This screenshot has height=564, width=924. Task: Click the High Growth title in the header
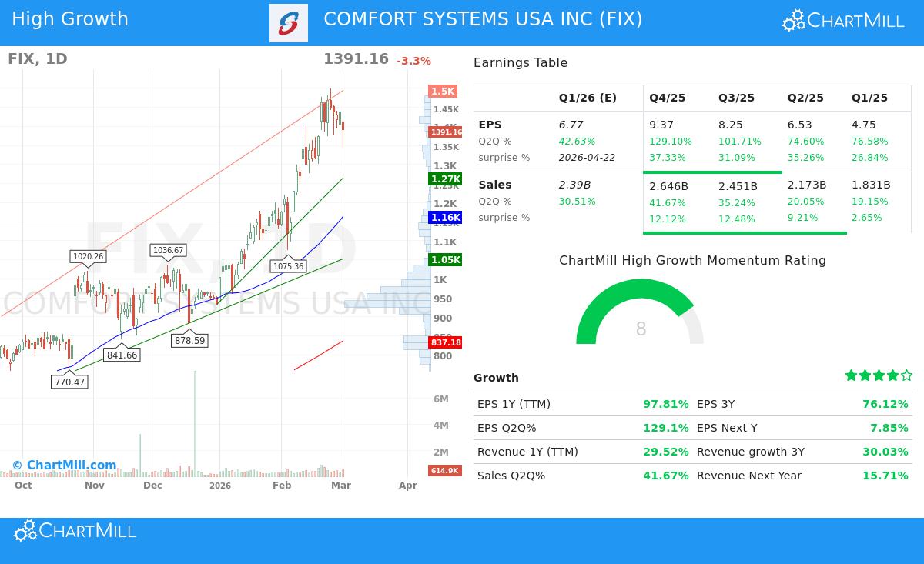69,18
